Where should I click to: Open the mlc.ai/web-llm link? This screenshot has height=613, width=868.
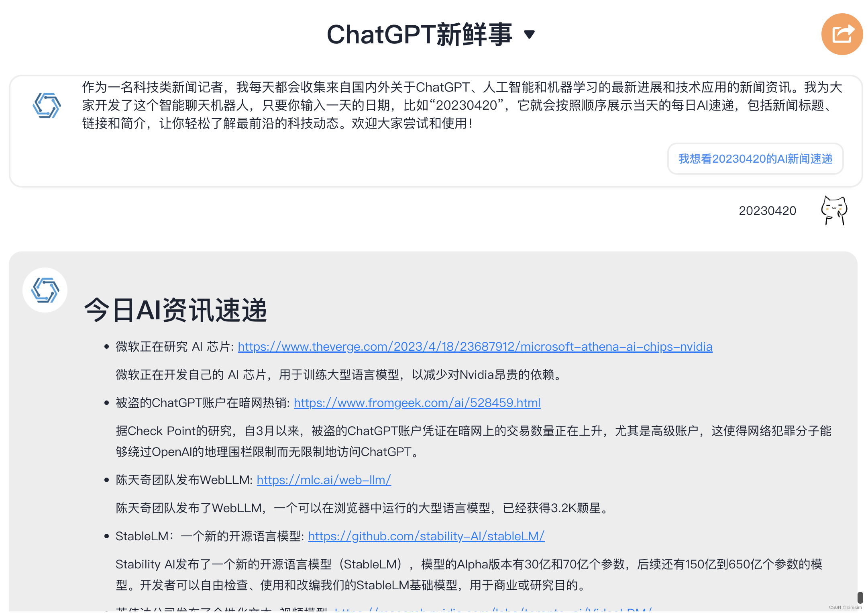point(324,480)
